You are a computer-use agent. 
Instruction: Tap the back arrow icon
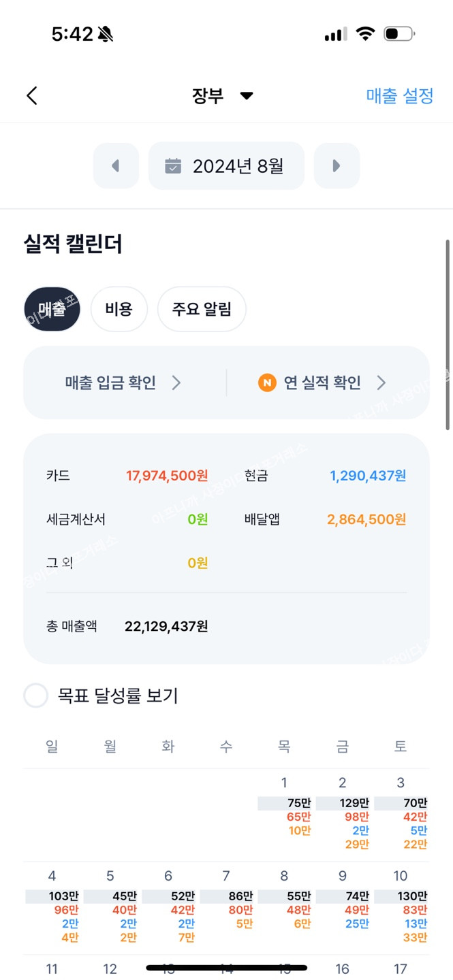(32, 96)
